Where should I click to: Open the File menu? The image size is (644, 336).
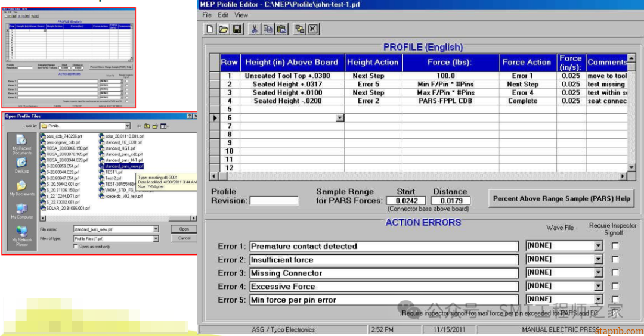(x=206, y=15)
